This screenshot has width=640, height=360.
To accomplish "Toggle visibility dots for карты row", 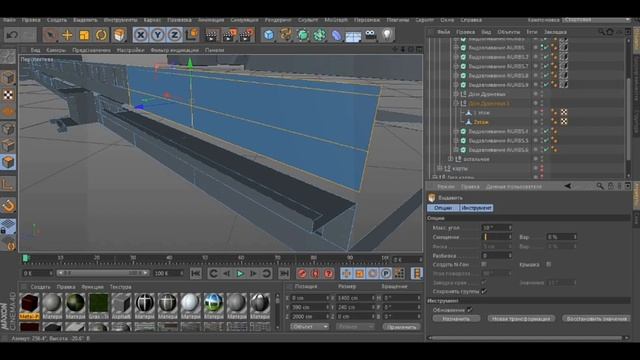I will (x=542, y=168).
